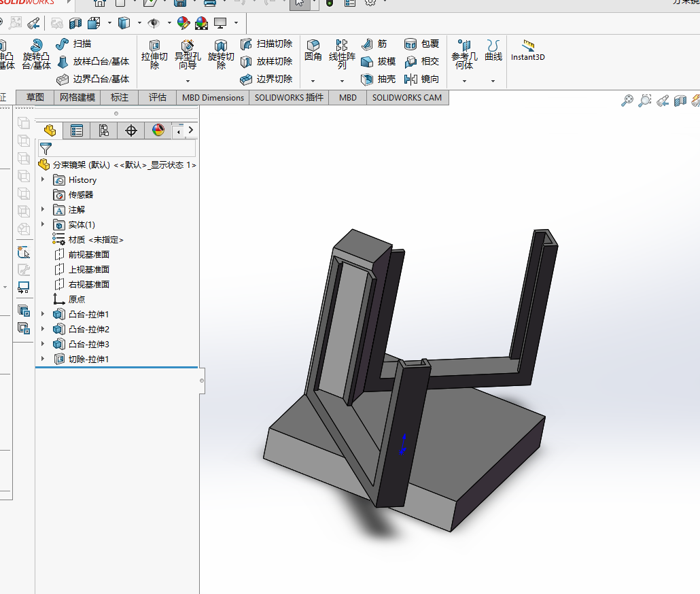Click the feature tree filter icon

coord(46,149)
